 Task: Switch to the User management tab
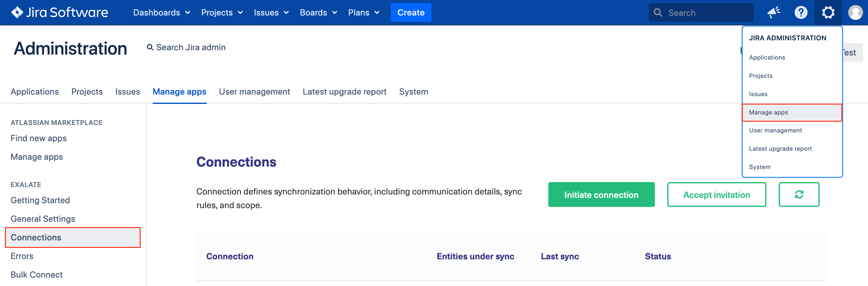[x=254, y=92]
